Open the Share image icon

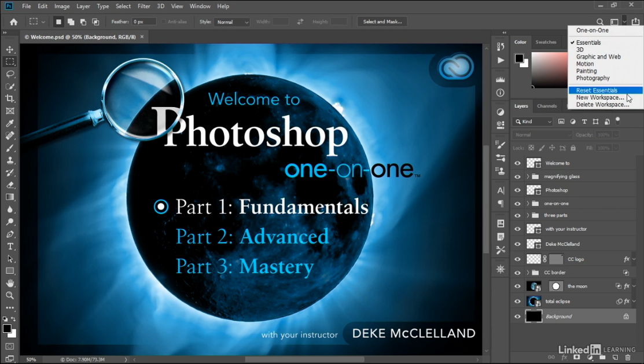coord(635,22)
